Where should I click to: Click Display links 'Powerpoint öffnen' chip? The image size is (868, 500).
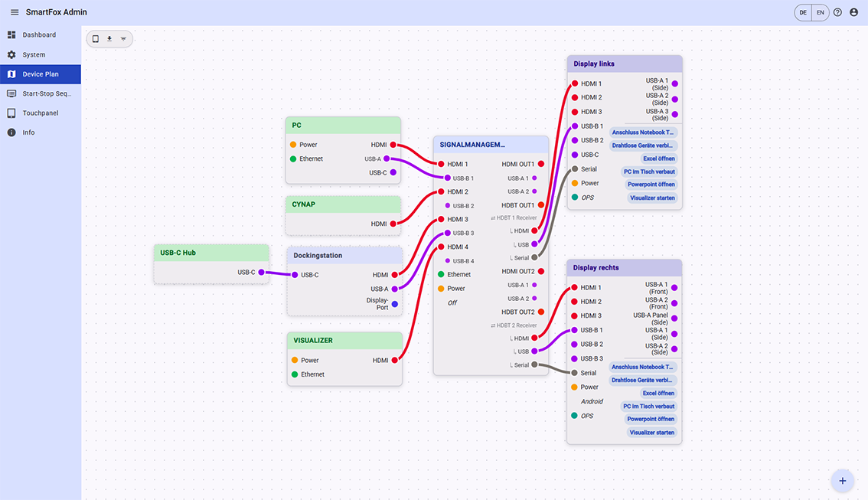[651, 185]
